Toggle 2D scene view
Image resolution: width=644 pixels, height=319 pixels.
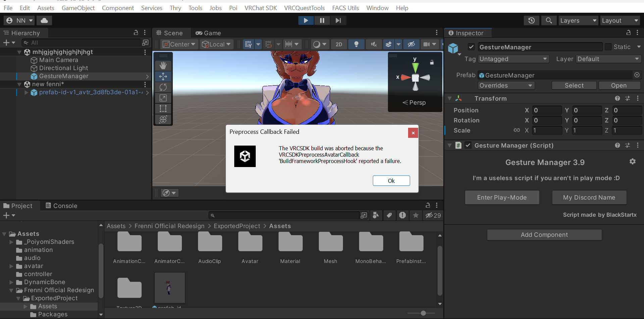[x=339, y=44]
